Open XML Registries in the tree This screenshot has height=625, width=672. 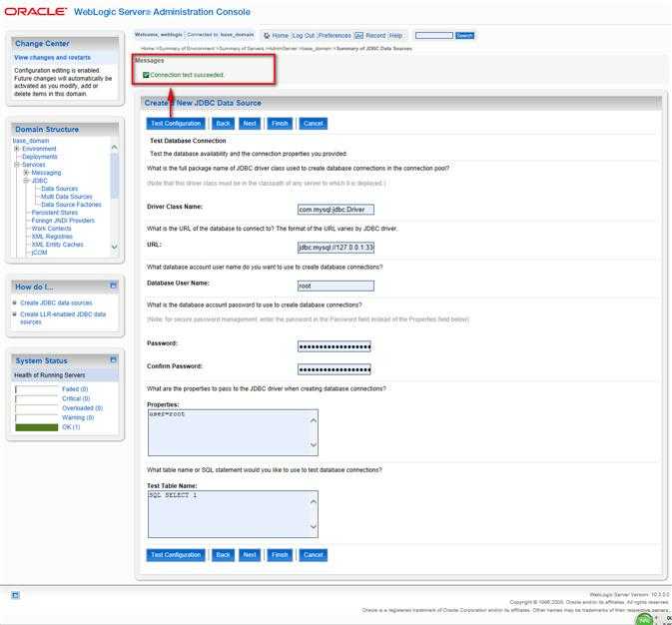click(52, 237)
